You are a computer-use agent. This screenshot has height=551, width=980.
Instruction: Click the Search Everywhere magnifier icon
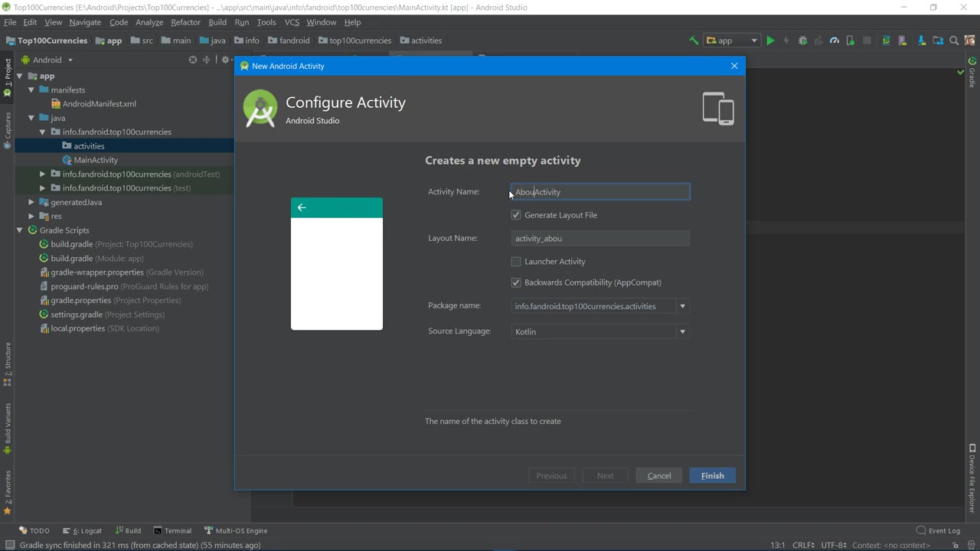coord(954,41)
